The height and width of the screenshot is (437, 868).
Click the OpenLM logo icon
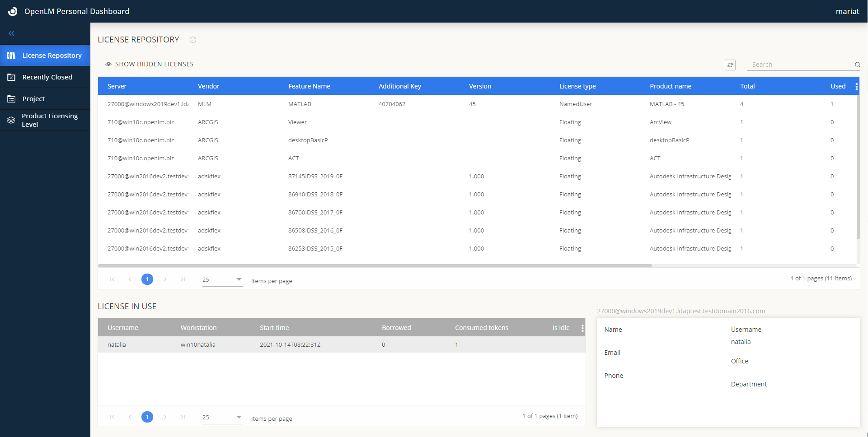(13, 11)
